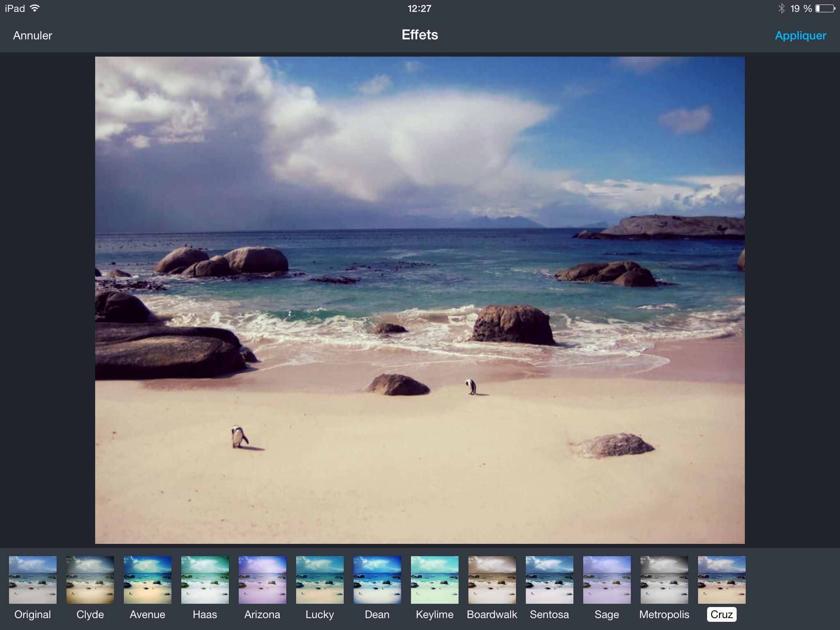This screenshot has height=630, width=840.
Task: Choose the Lucky effect thumbnail
Action: tap(320, 580)
